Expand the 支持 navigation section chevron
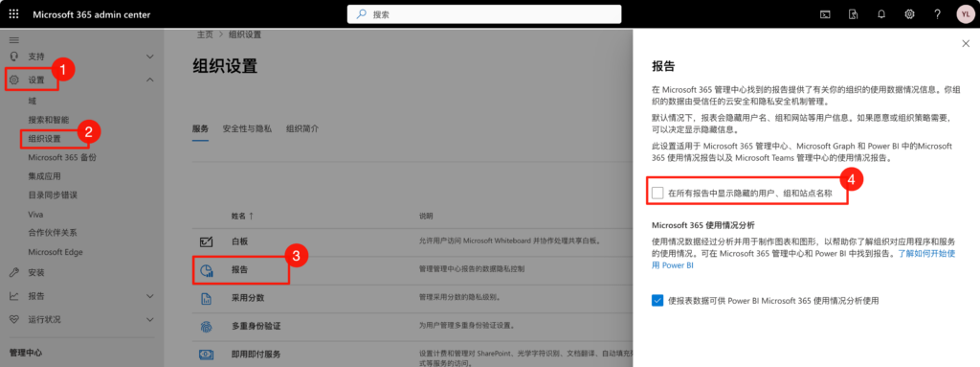Screen dimensions: 980x367 click(x=150, y=57)
